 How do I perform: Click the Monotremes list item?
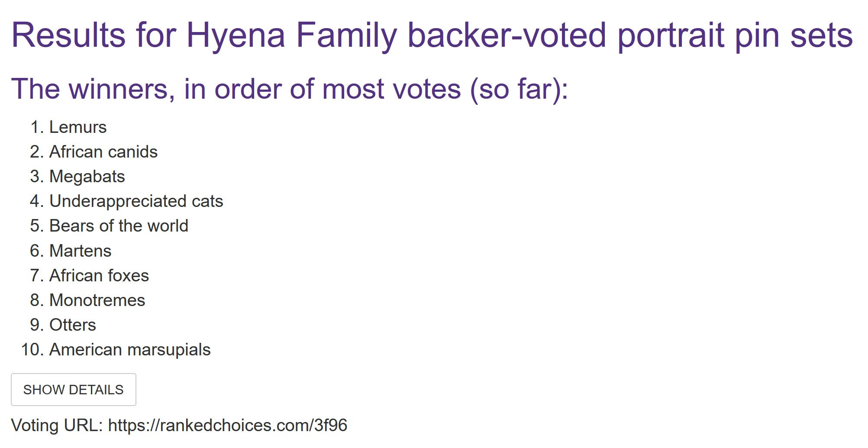pyautogui.click(x=97, y=300)
